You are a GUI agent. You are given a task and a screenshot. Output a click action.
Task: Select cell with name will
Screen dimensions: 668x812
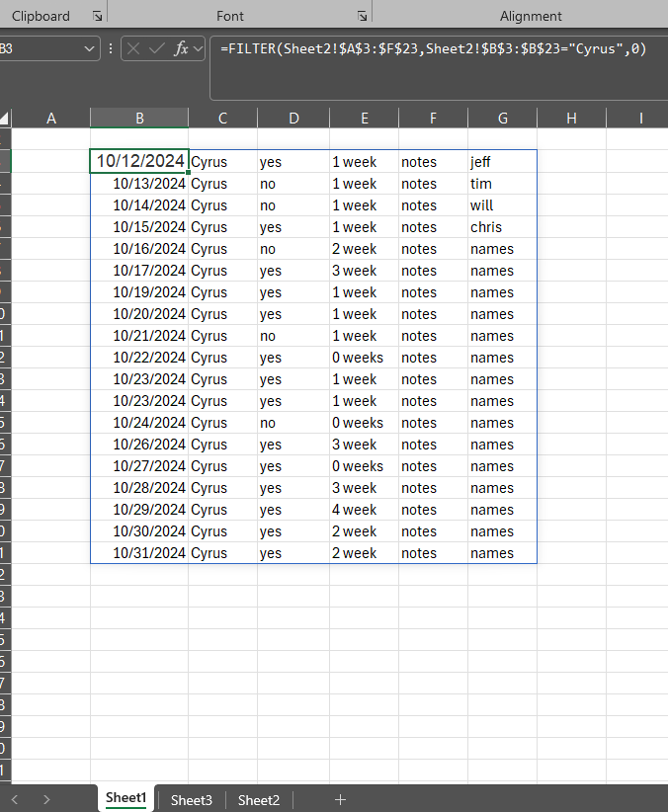[x=502, y=205]
